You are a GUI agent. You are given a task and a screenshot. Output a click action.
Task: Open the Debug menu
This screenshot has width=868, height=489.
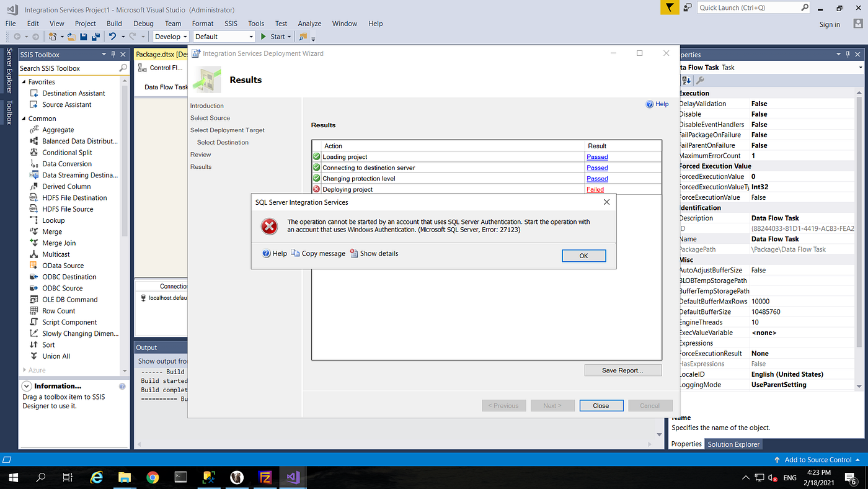coord(143,24)
